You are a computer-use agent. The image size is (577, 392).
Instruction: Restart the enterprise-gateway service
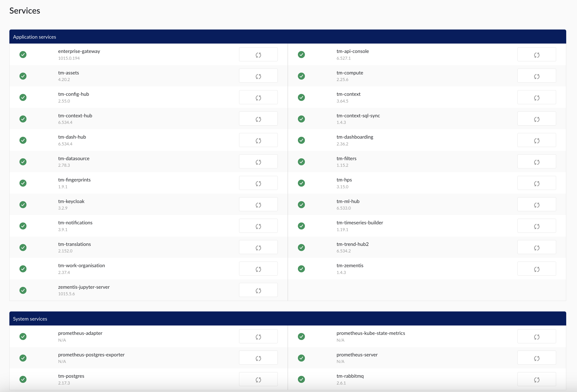[x=258, y=54]
